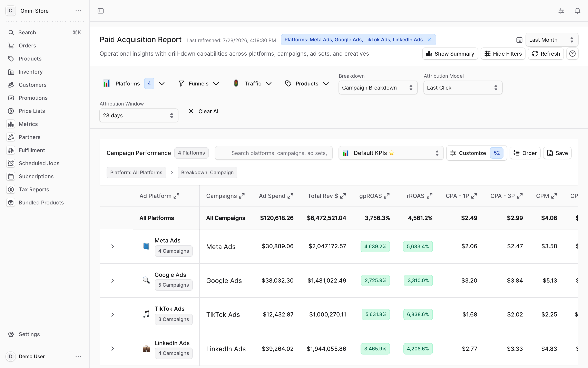
Task: Open Tax Reports
Action: click(x=45, y=189)
